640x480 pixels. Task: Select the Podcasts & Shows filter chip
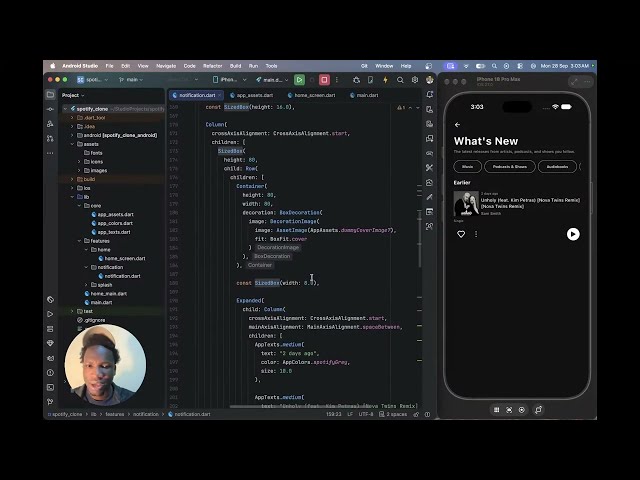pyautogui.click(x=510, y=167)
